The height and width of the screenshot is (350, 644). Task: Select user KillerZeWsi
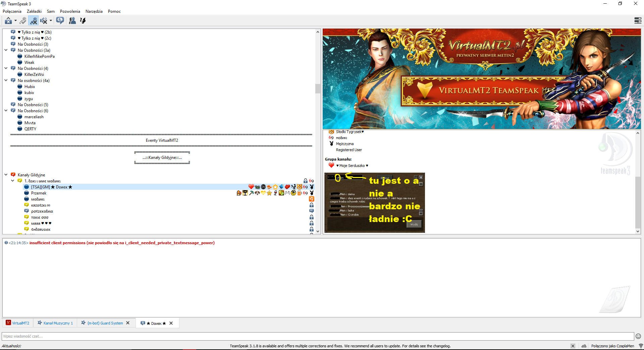pos(34,75)
